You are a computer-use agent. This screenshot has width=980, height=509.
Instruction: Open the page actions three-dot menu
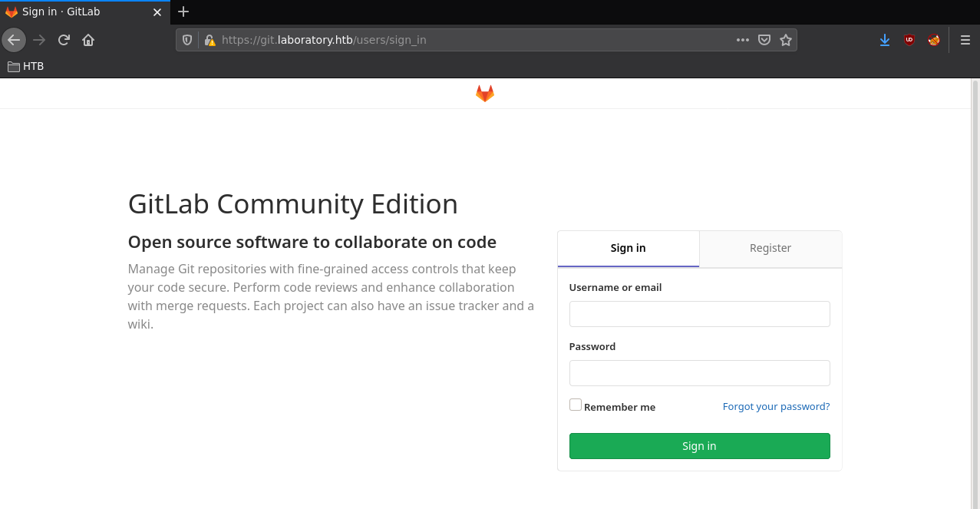743,40
